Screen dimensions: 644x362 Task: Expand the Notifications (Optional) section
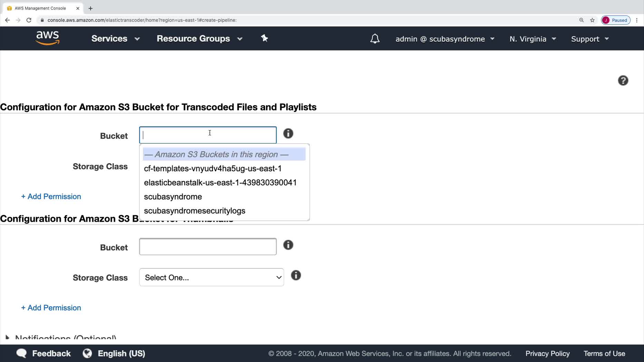(8, 338)
